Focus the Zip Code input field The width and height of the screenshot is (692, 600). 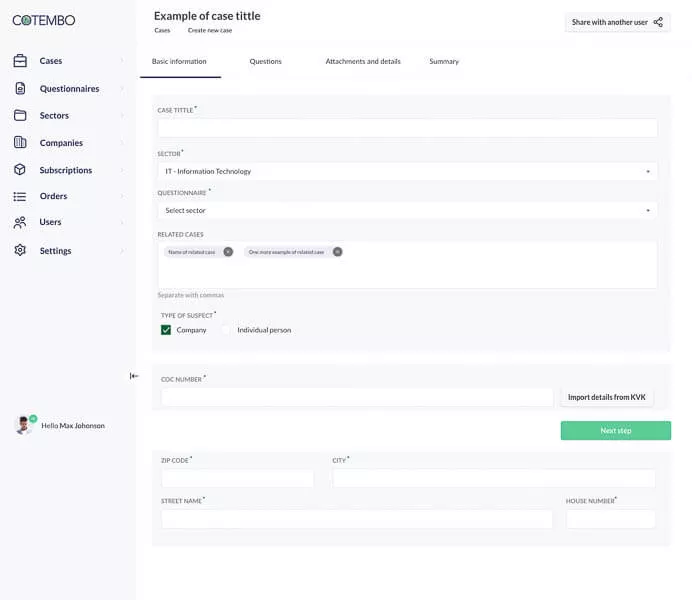237,478
